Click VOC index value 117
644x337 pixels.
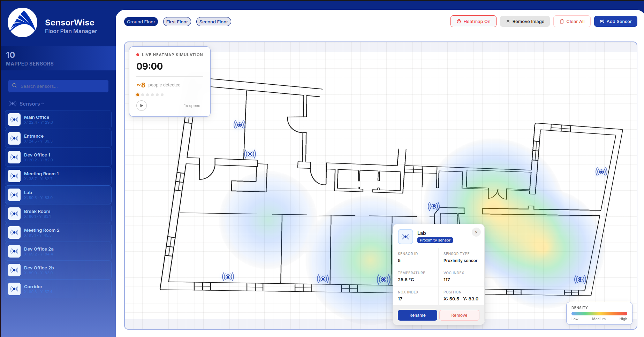[x=447, y=279]
